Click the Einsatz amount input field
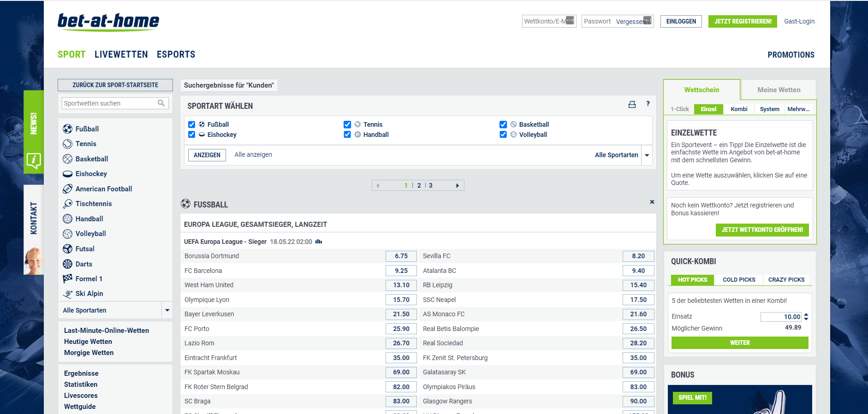The image size is (868, 414). 781,317
